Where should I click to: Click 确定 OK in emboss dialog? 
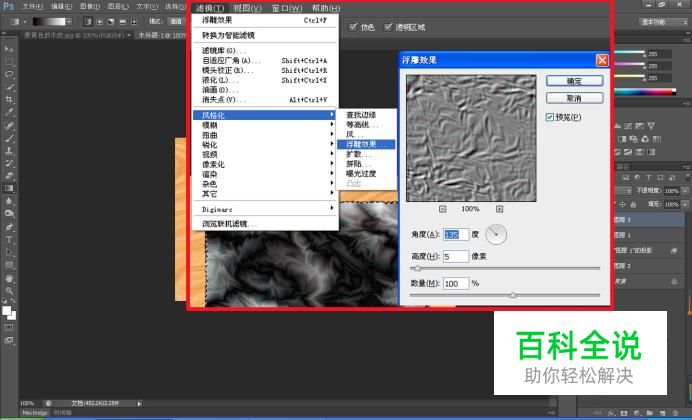tap(574, 81)
